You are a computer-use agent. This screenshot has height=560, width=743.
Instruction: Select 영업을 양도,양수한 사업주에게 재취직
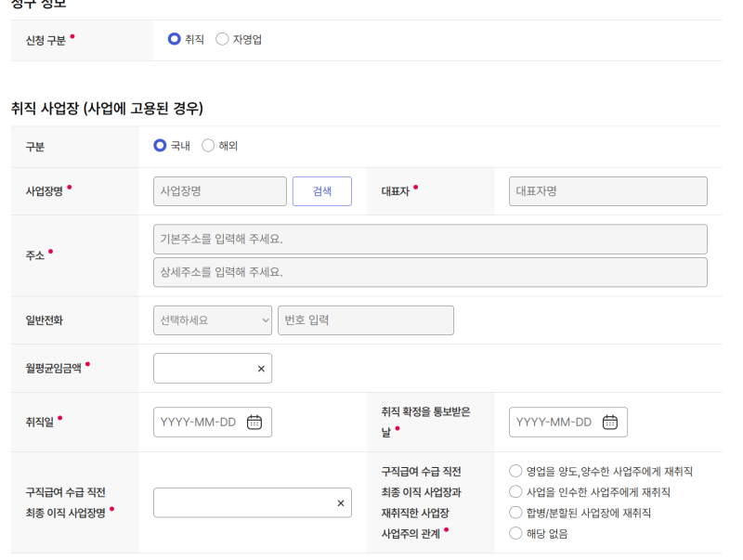[x=515, y=471]
